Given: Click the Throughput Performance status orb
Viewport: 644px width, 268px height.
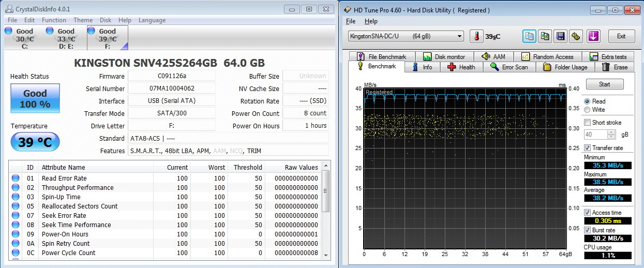Looking at the screenshot, I should pyautogui.click(x=16, y=188).
